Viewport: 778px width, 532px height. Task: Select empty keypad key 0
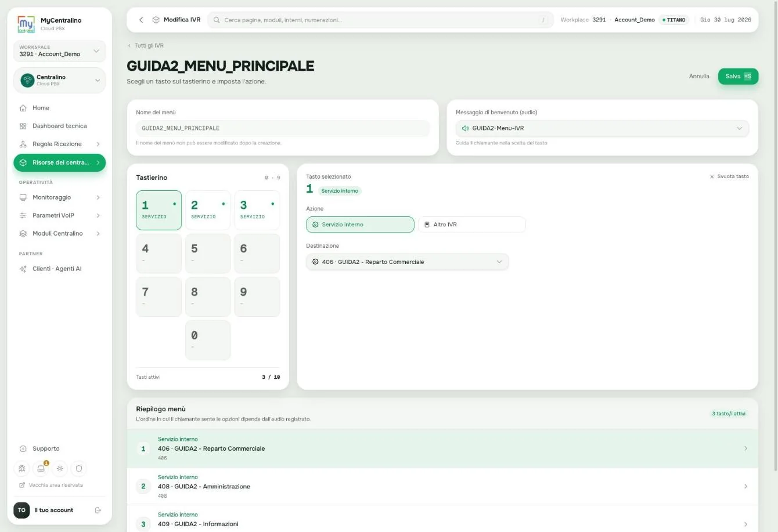point(208,340)
